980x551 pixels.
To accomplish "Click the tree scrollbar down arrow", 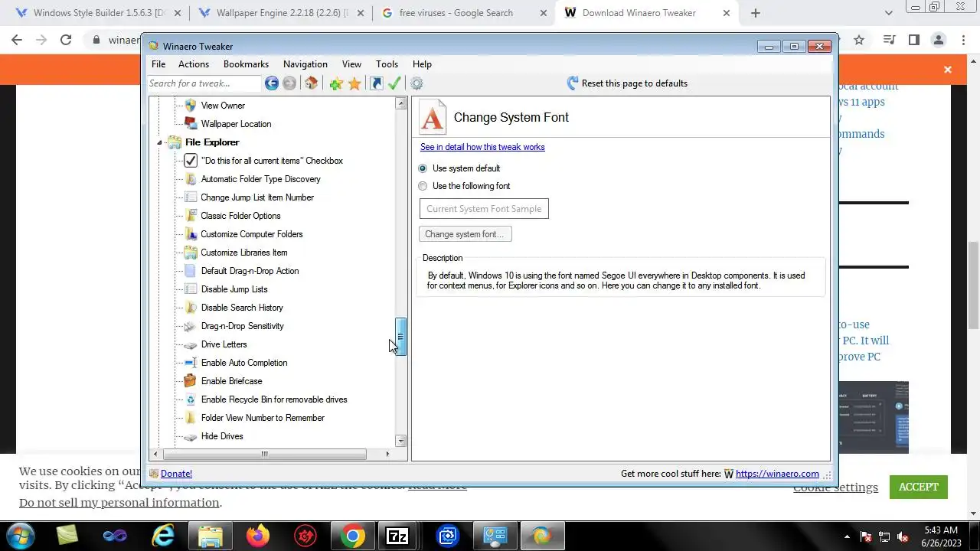I will [400, 441].
